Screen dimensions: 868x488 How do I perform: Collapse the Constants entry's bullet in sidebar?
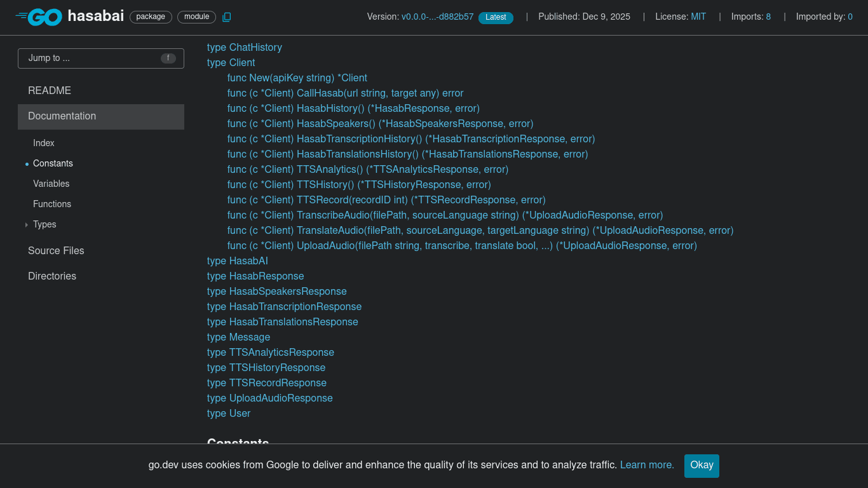[x=26, y=163]
